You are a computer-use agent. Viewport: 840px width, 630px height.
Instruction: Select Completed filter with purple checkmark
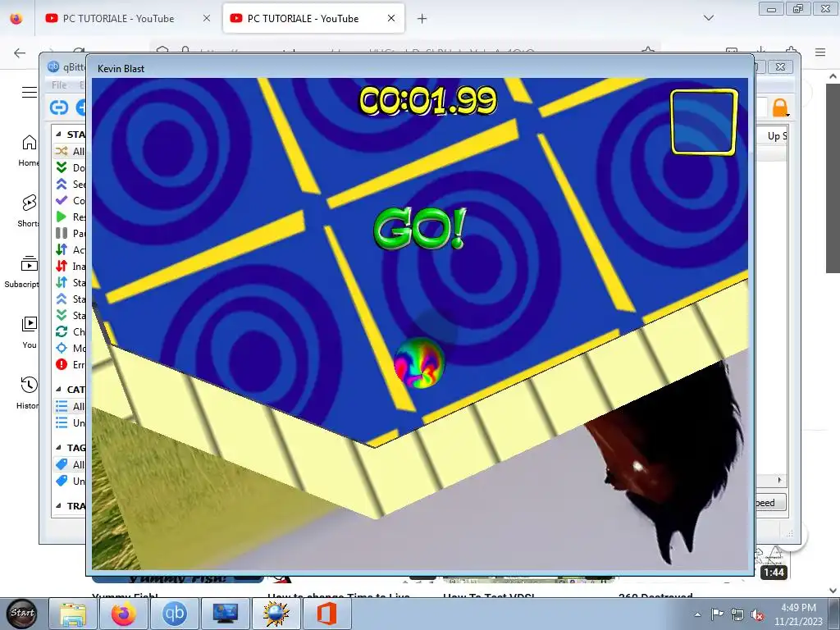pyautogui.click(x=70, y=200)
